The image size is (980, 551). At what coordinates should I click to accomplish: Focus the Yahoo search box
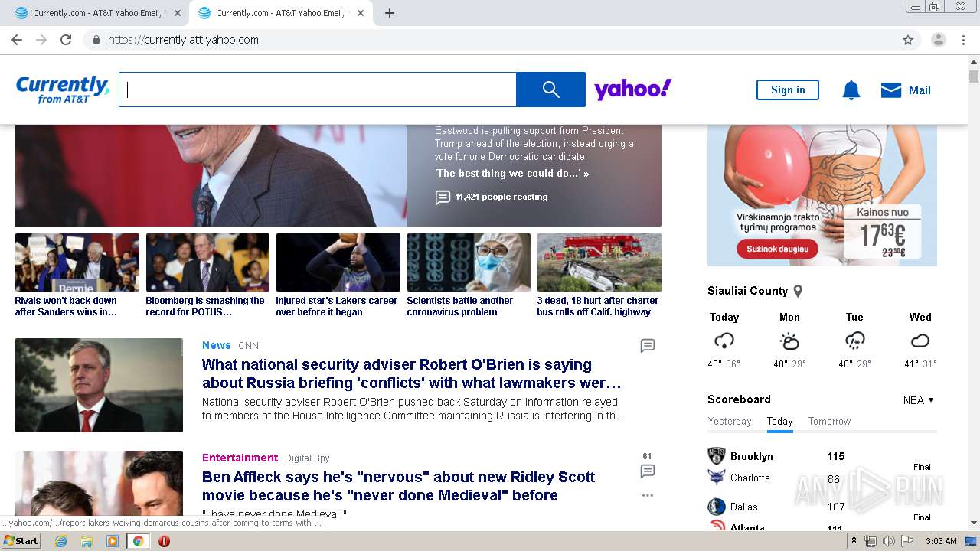point(318,90)
